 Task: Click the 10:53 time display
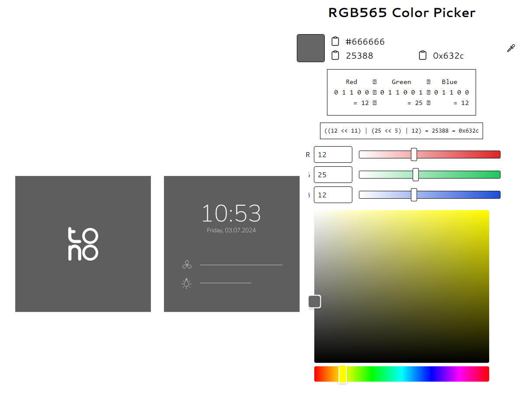click(231, 214)
